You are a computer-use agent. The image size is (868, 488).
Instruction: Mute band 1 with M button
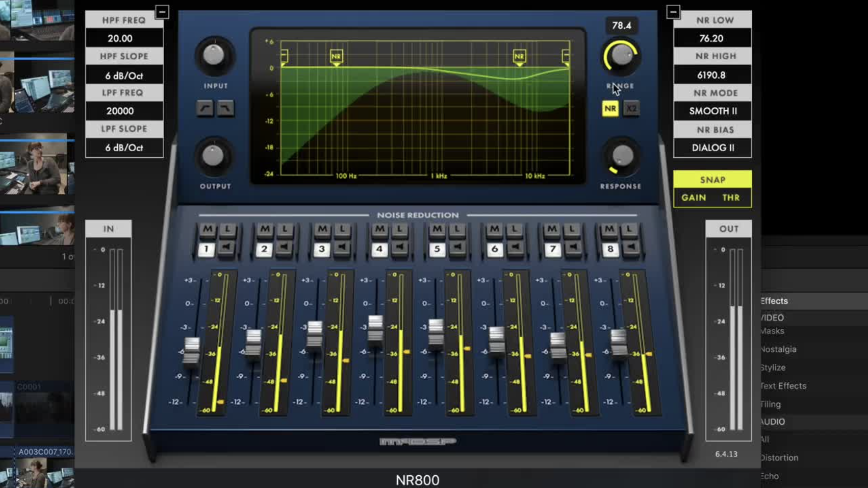[208, 230]
